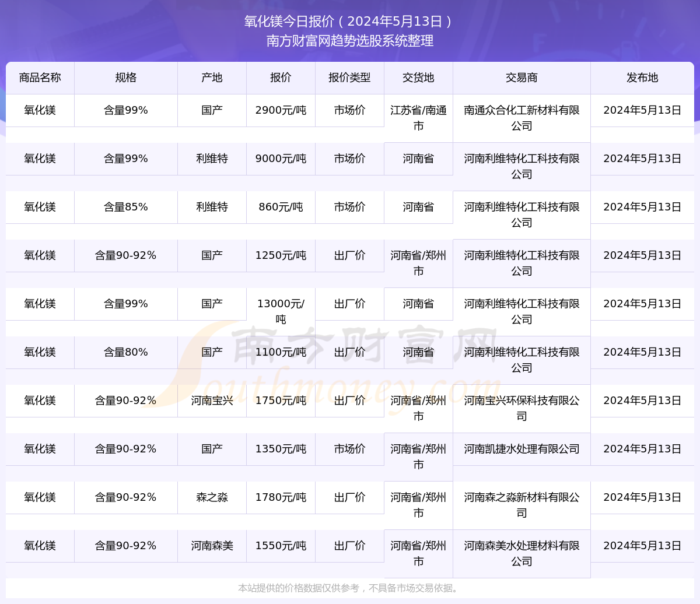The height and width of the screenshot is (604, 700).
Task: Click the delivery cell 江苏省/南通市
Action: 418,118
